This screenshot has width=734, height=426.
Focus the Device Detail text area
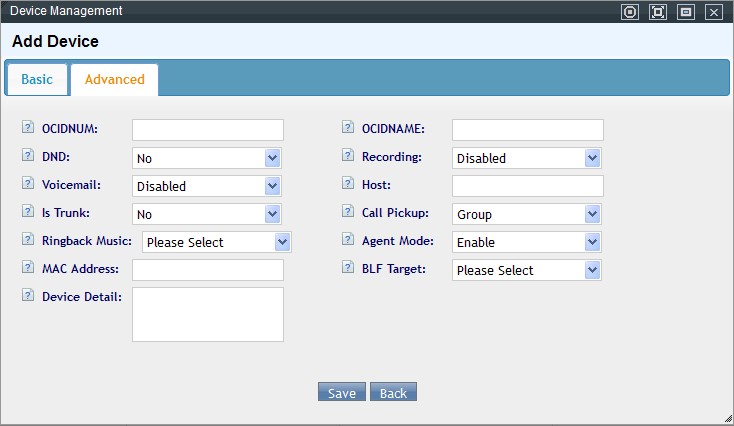click(x=208, y=315)
